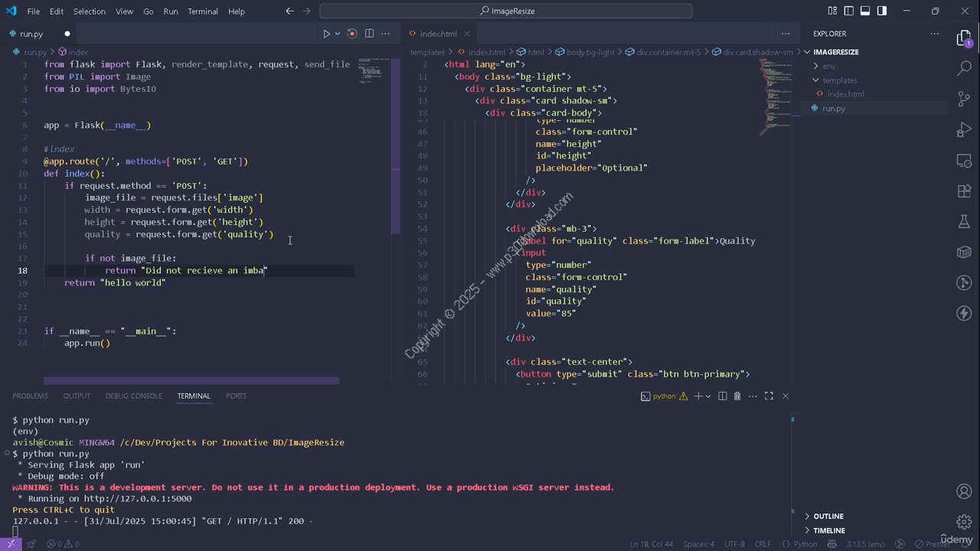
Task: Open the Testing flask icon view
Action: (964, 222)
